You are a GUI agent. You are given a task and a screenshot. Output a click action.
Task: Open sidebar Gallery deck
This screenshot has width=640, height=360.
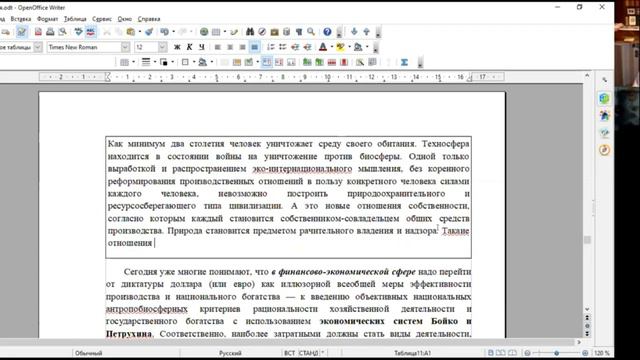604,133
